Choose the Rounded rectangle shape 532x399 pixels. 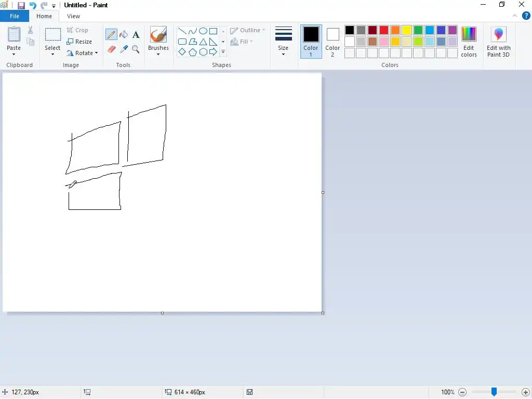(x=182, y=42)
